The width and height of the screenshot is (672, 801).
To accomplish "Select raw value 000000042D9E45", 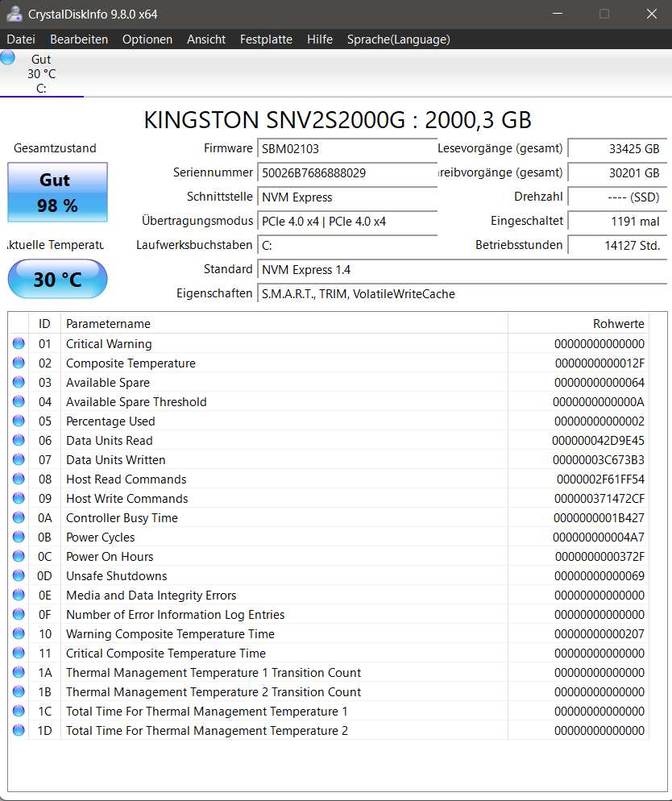I will pos(598,440).
